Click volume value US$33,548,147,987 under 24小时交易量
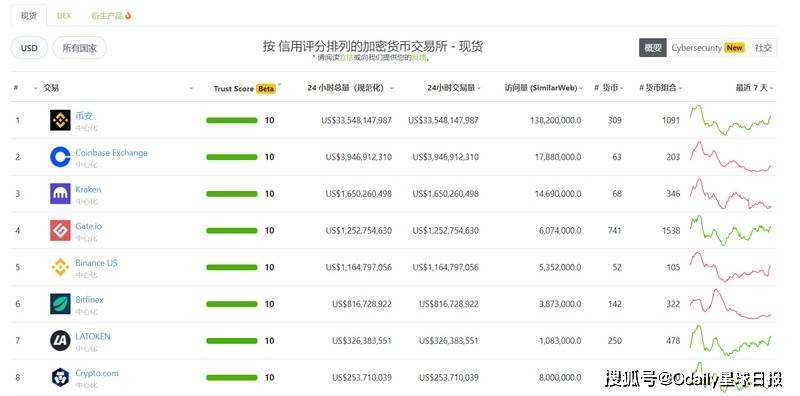This screenshot has height=396, width=800. (x=443, y=120)
